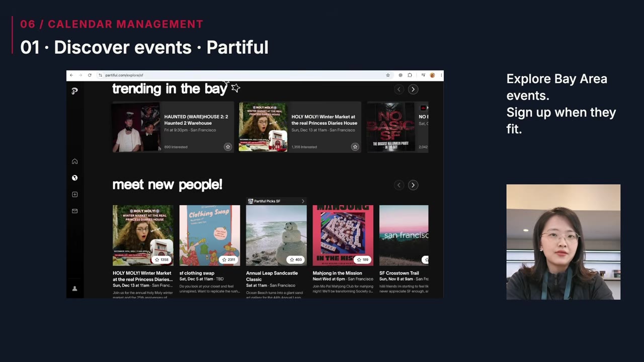This screenshot has height=362, width=644.
Task: Click the '1,358 Interested' count text
Action: [304, 147]
